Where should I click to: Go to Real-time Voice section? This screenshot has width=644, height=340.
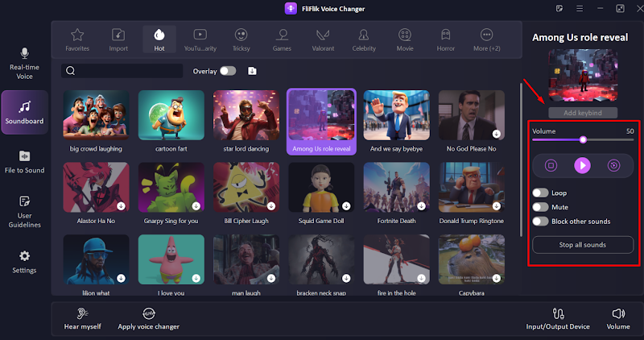[24, 64]
